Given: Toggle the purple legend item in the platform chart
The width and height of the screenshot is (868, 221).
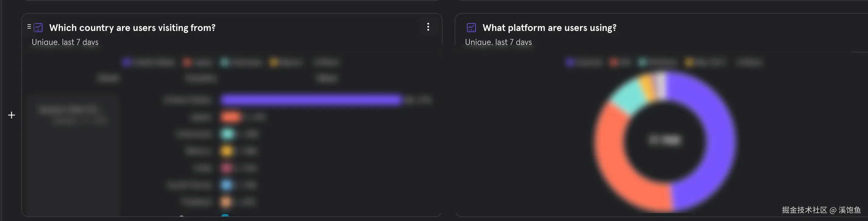Looking at the screenshot, I should 584,63.
